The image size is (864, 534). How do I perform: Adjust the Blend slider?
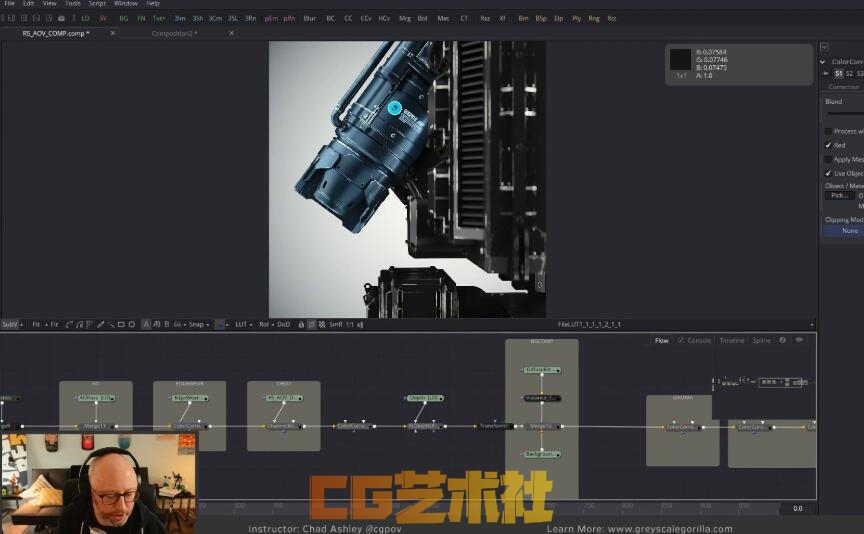(845, 114)
